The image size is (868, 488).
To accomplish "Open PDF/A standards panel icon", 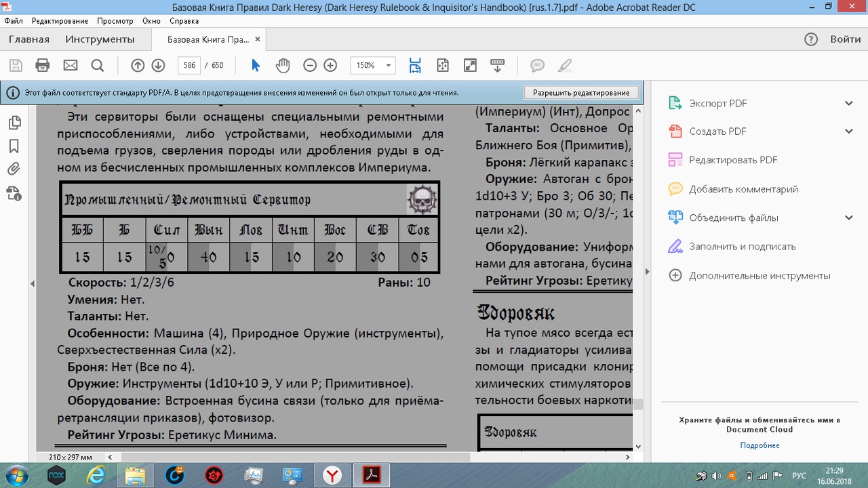I will pyautogui.click(x=14, y=193).
